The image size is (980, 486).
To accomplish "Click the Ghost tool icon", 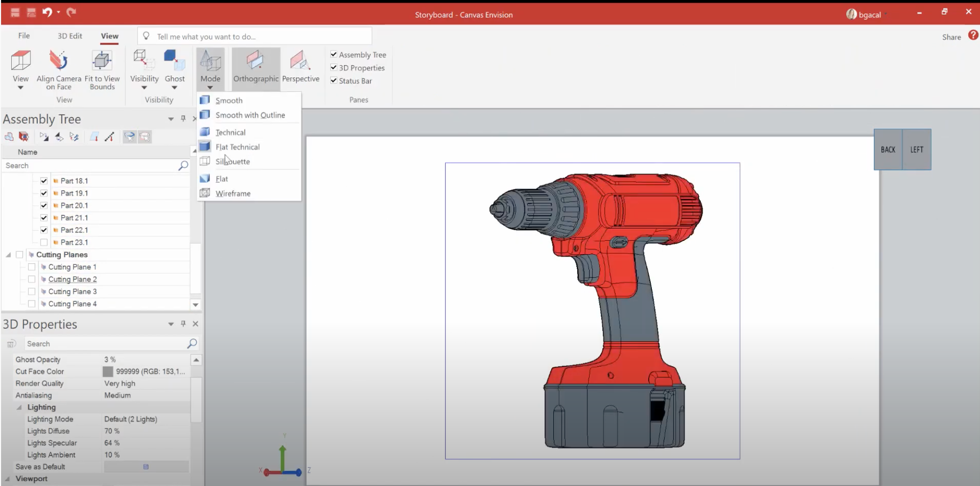I will click(x=174, y=61).
